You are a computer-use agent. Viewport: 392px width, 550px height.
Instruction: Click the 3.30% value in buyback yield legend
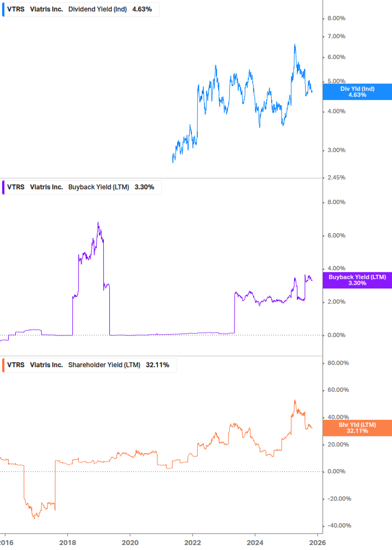click(x=144, y=187)
